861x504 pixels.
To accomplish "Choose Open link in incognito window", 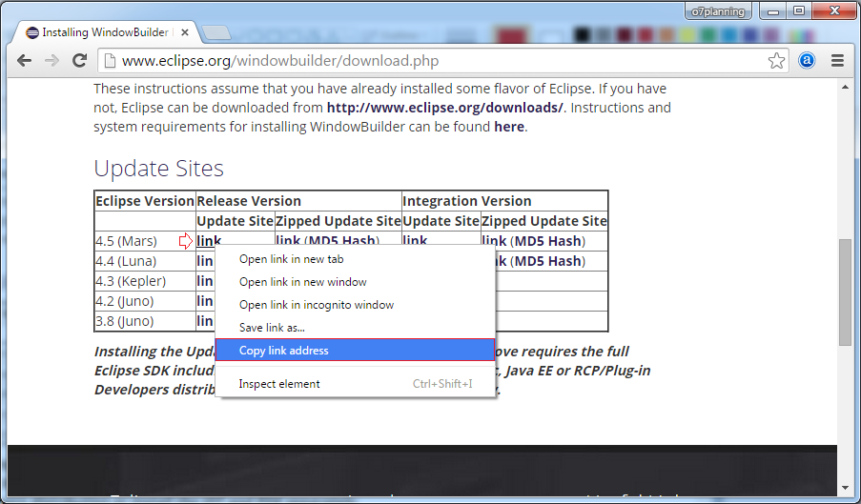I will 356,305.
